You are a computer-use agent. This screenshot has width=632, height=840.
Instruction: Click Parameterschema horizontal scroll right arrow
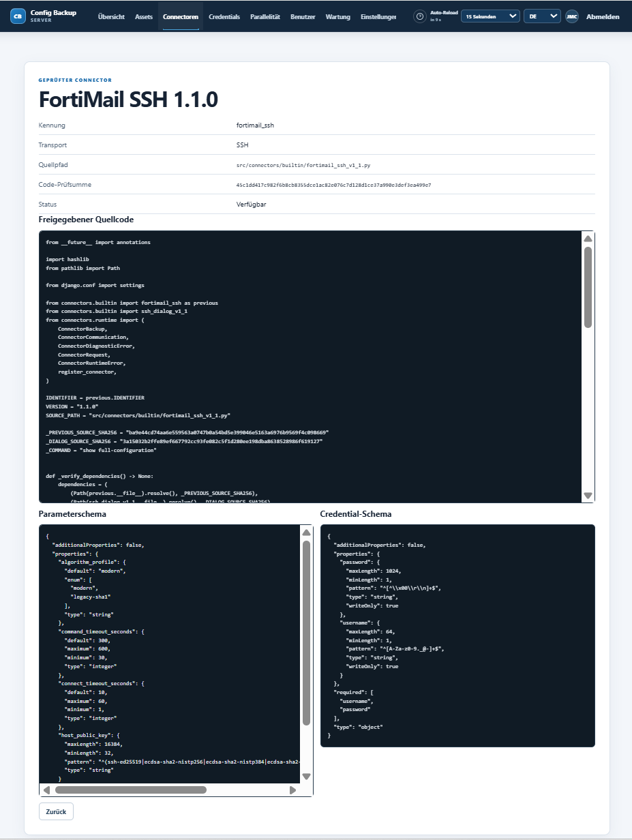pyautogui.click(x=292, y=790)
